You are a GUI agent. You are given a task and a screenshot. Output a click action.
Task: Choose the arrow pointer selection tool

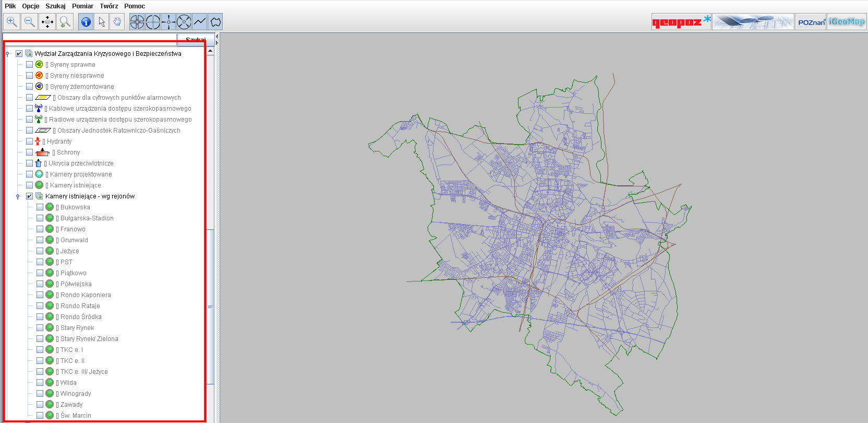point(102,22)
